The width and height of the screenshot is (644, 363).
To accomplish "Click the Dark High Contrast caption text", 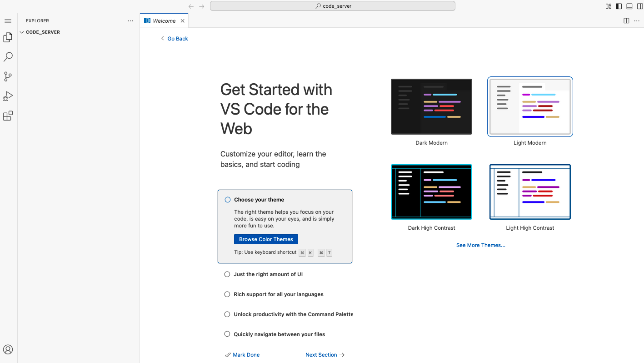I will coord(431,228).
